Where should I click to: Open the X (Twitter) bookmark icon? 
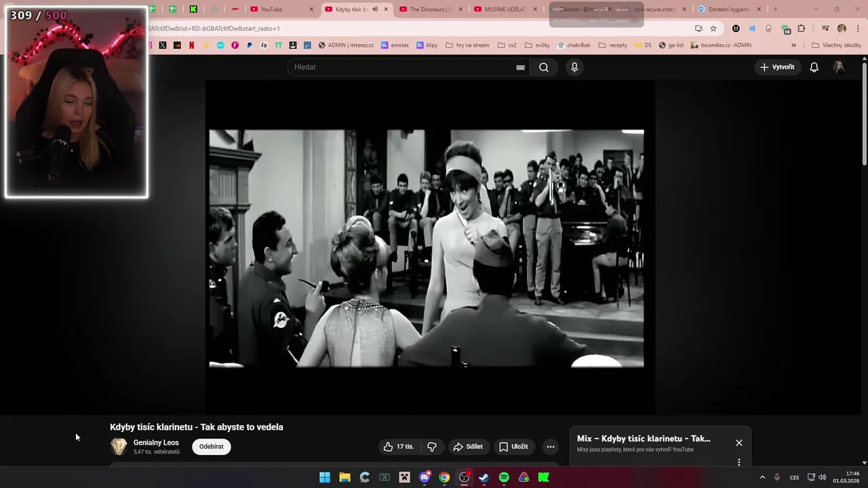163,45
